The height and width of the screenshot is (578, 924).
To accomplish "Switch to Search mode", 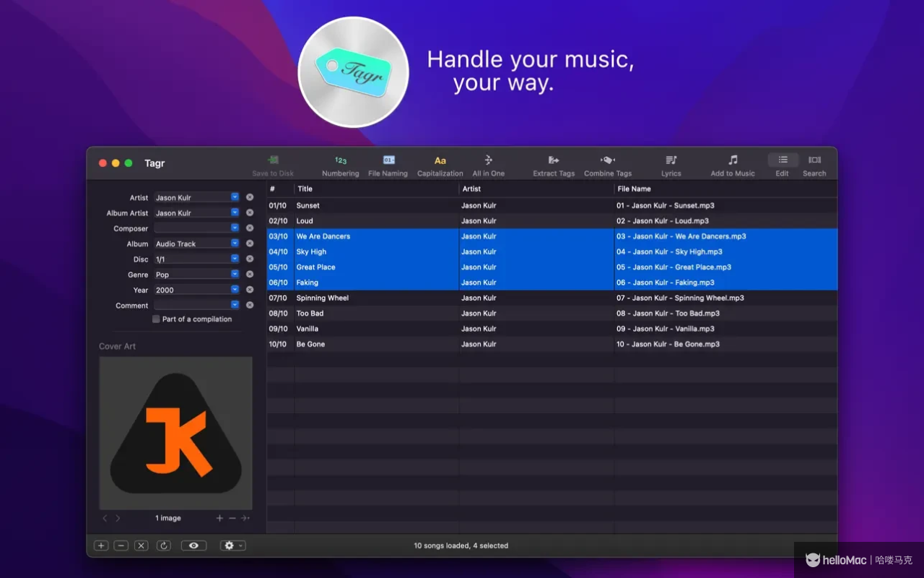I will point(814,165).
